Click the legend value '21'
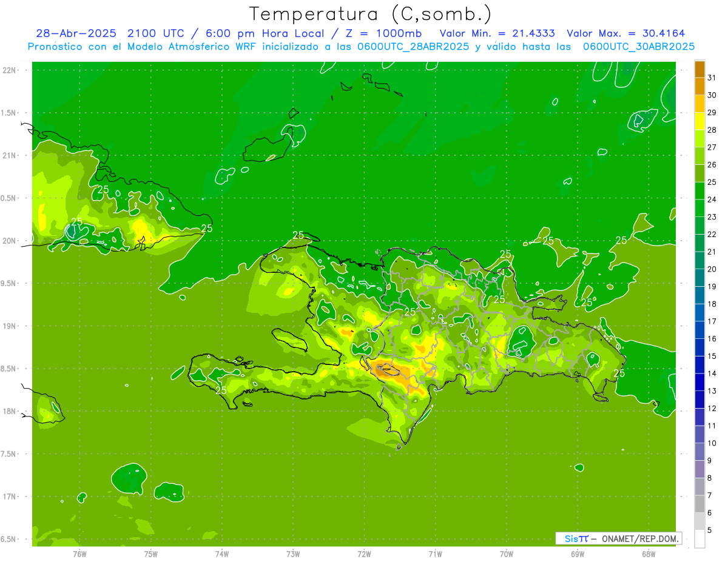Image resolution: width=728 pixels, height=562 pixels. [712, 252]
